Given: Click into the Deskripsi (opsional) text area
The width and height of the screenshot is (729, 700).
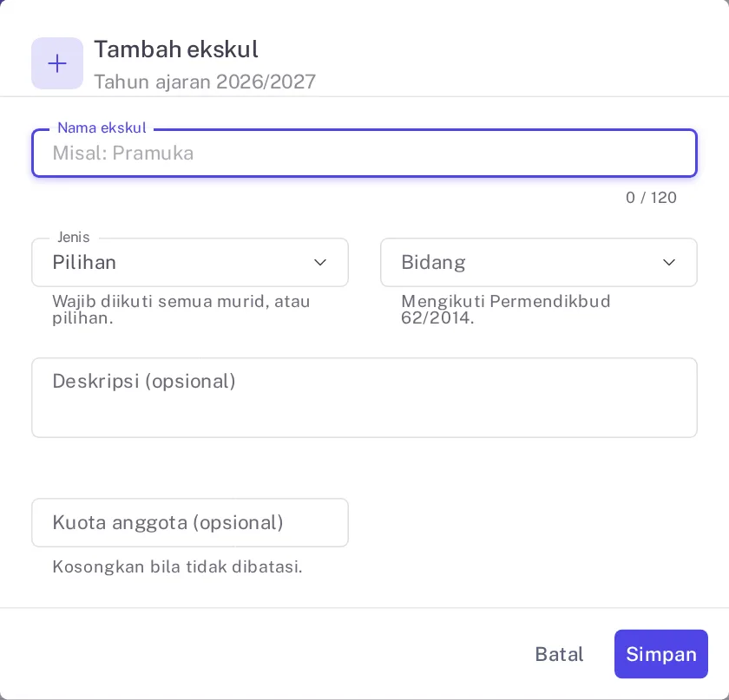Looking at the screenshot, I should tap(364, 397).
